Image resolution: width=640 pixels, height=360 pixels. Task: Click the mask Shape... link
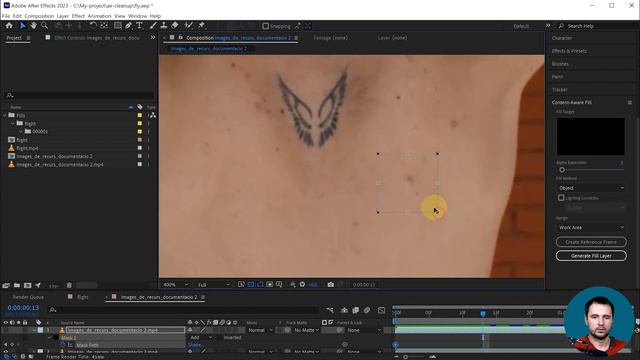coord(195,345)
